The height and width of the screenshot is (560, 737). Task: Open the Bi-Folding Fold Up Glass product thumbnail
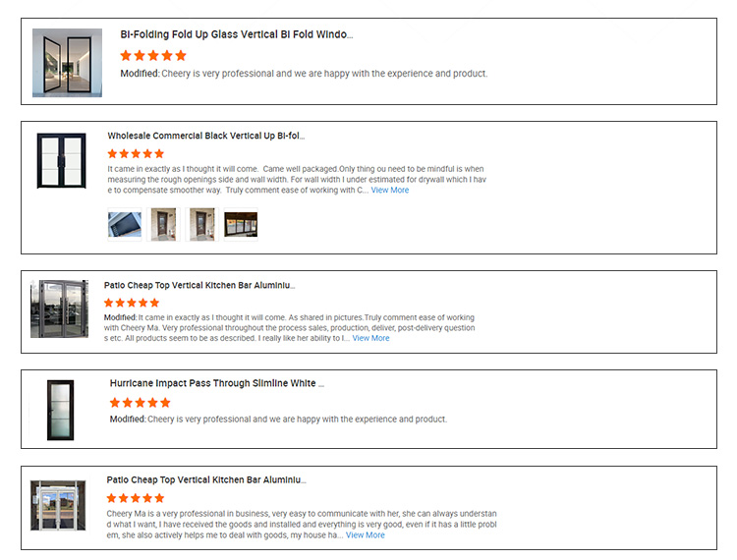point(67,62)
